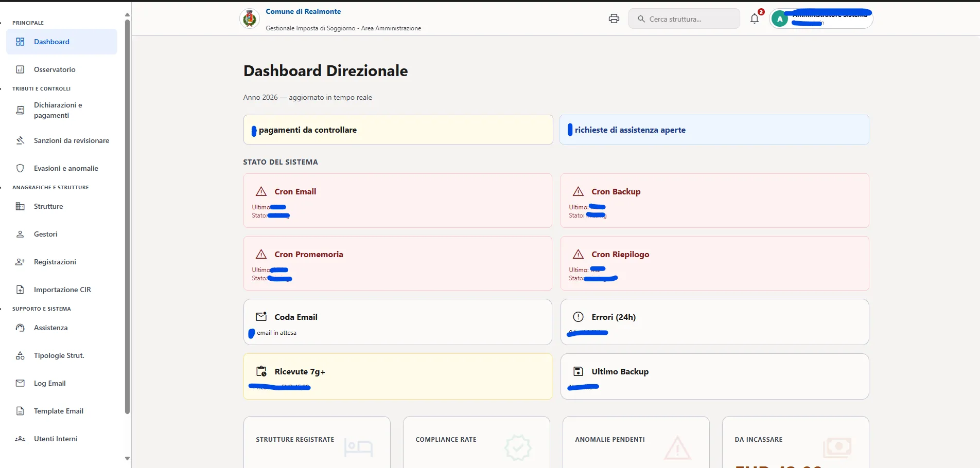
Task: Click the Osservatorio chart icon
Action: pos(20,69)
